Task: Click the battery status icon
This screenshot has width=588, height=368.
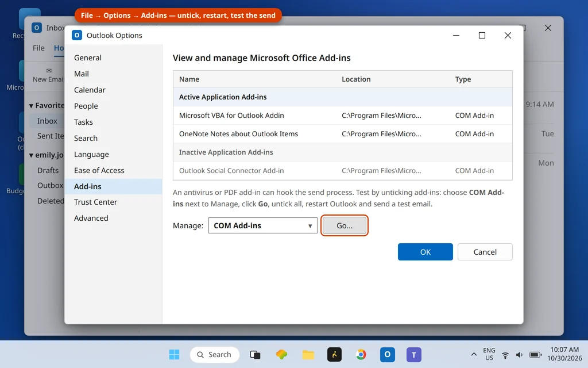Action: click(x=535, y=355)
